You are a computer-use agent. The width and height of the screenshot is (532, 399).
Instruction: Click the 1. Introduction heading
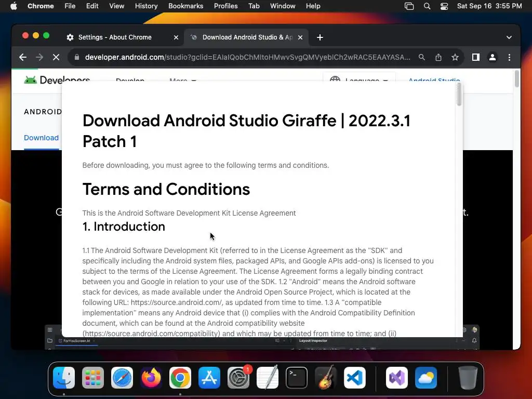(x=124, y=227)
